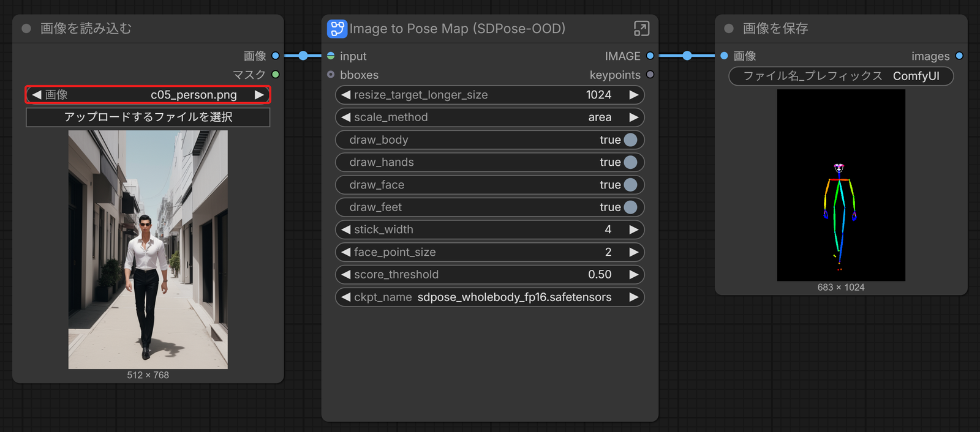This screenshot has height=432, width=980.
Task: Switch scale_method to the next option
Action: click(x=634, y=117)
